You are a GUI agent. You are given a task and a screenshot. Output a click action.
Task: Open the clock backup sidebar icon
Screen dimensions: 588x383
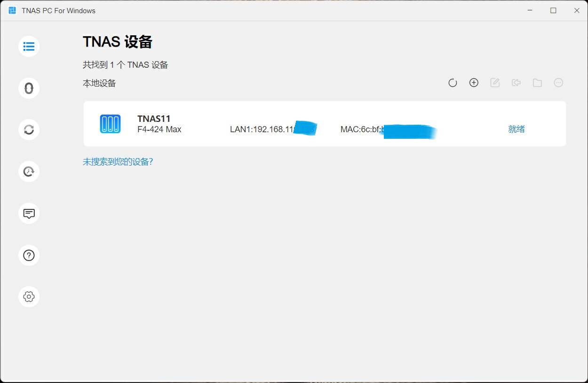[29, 171]
